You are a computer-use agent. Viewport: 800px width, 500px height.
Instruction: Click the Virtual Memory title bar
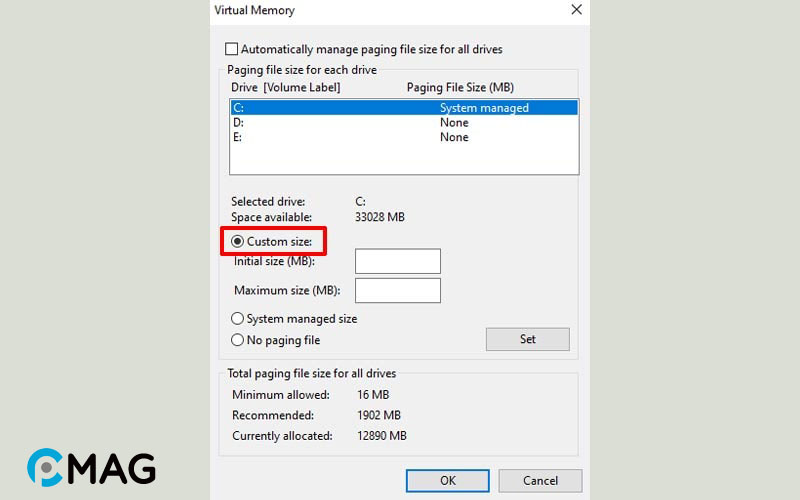(x=380, y=10)
